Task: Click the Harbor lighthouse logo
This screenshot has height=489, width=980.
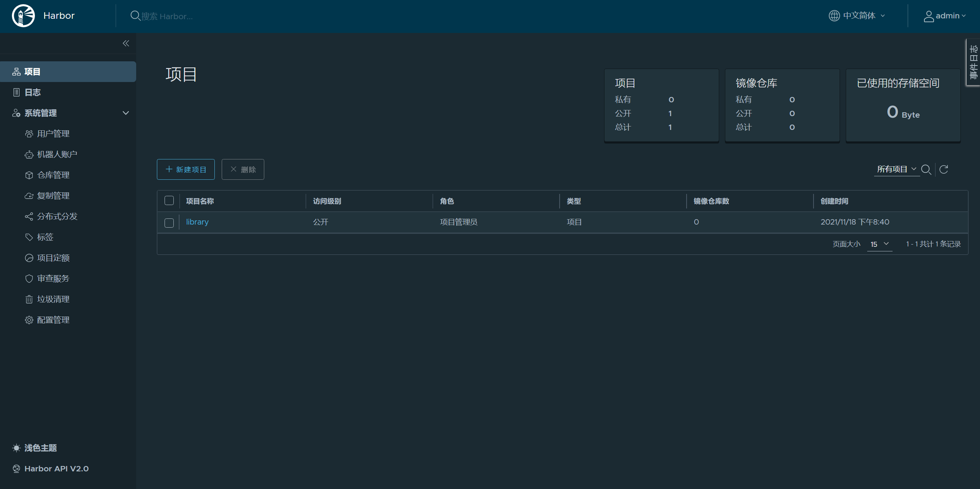Action: point(23,16)
